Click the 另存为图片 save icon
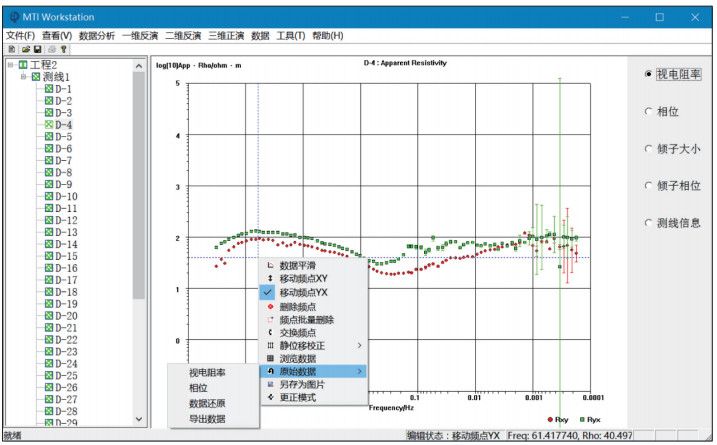717x445 pixels. click(x=269, y=384)
